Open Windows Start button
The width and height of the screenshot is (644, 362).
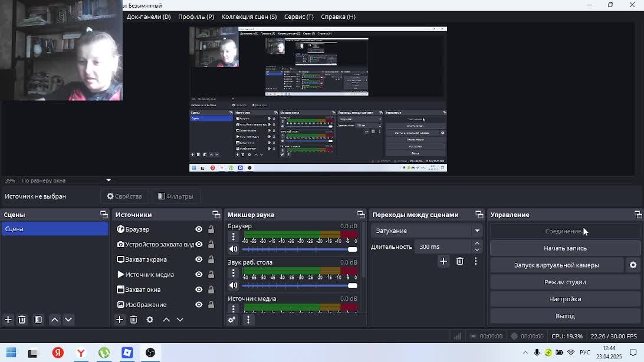11,353
